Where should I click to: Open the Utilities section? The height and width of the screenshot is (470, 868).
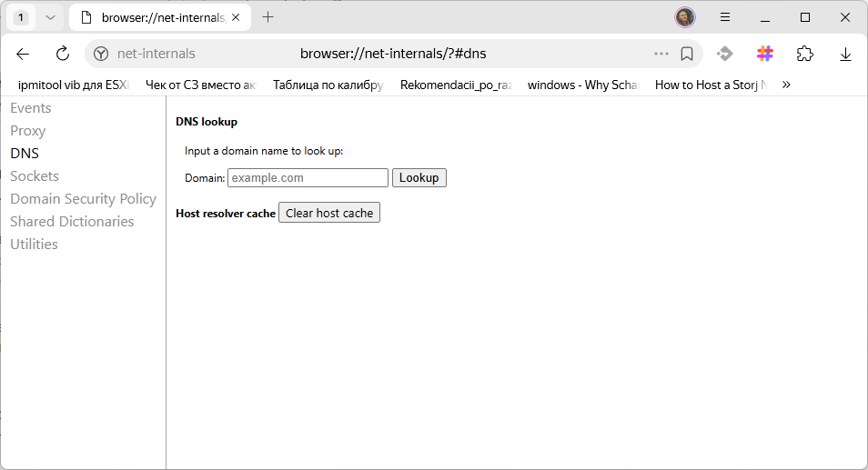click(34, 244)
